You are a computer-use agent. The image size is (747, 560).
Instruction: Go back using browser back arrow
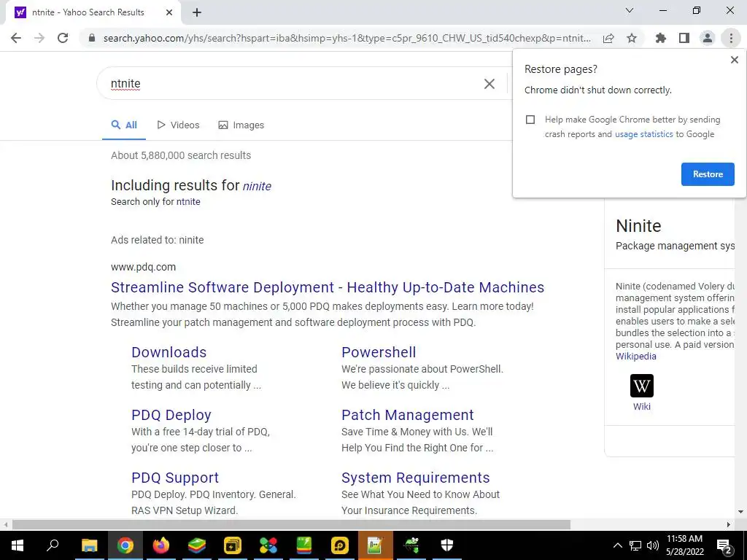16,38
